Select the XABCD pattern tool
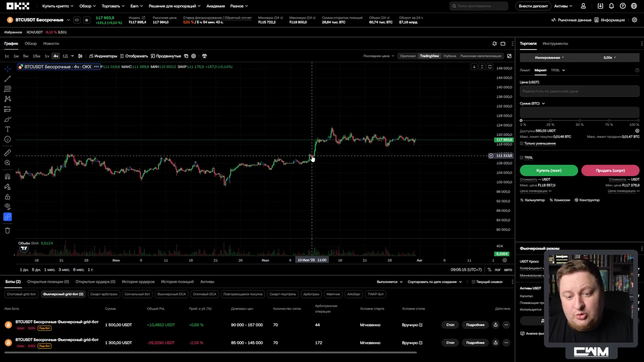The height and width of the screenshot is (362, 644). coord(8,99)
